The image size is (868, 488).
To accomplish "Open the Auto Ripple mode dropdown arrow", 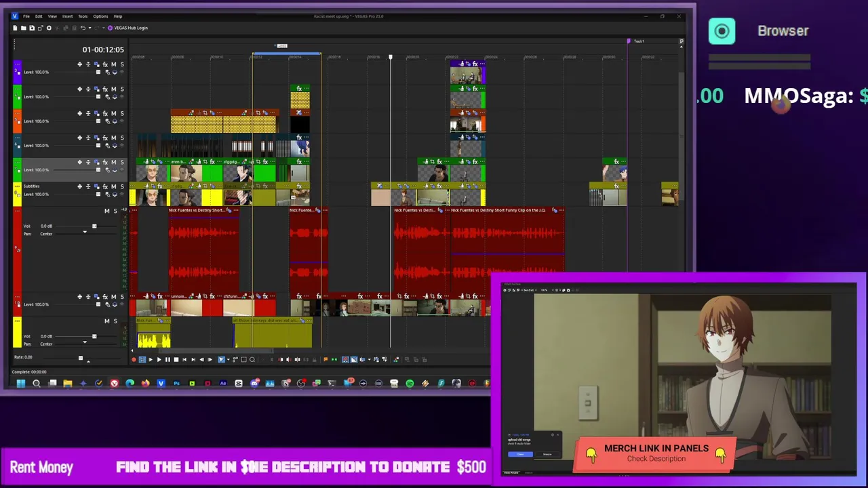I will tap(369, 359).
